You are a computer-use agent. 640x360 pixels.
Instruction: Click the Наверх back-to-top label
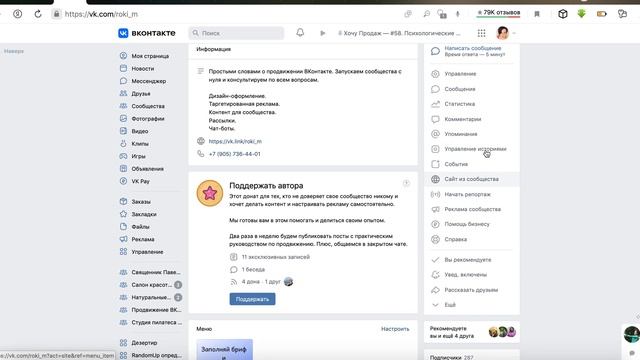point(14,51)
